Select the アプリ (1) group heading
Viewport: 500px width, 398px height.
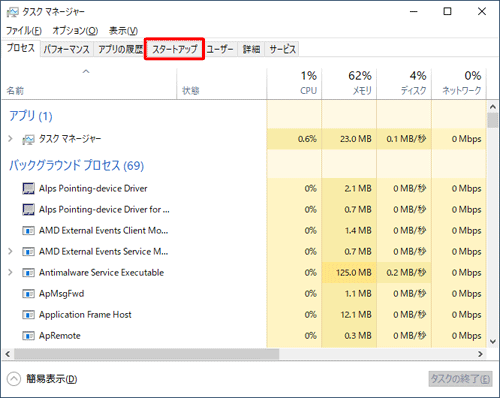pyautogui.click(x=31, y=116)
